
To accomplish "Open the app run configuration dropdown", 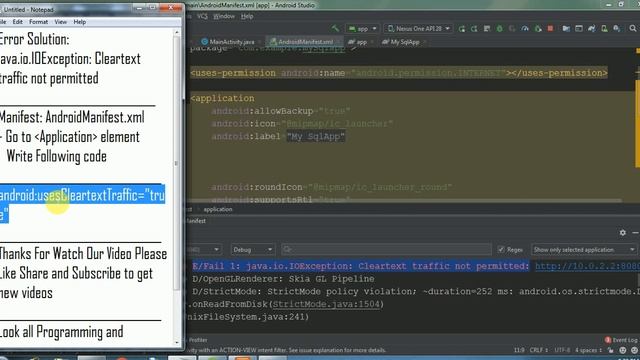I will tap(362, 29).
